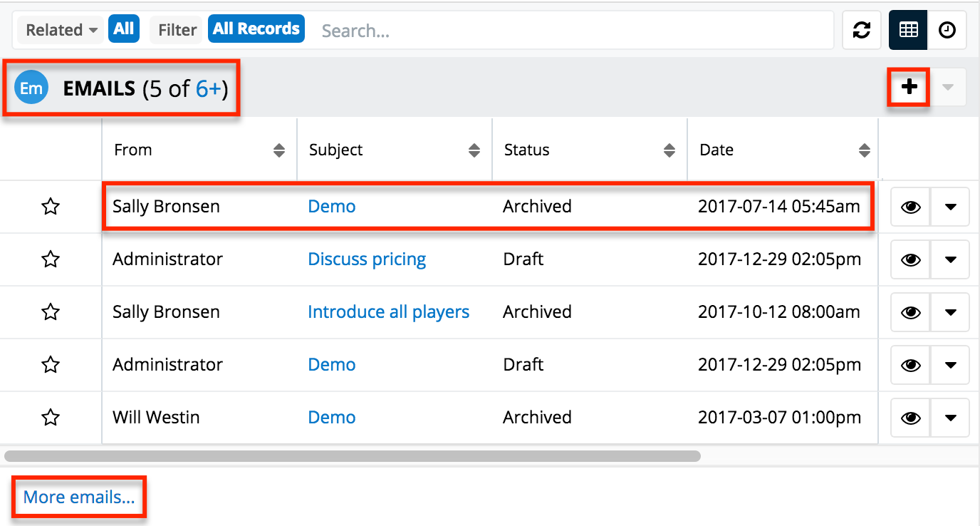This screenshot has width=980, height=526.
Task: Sort emails by the Date column
Action: [865, 150]
